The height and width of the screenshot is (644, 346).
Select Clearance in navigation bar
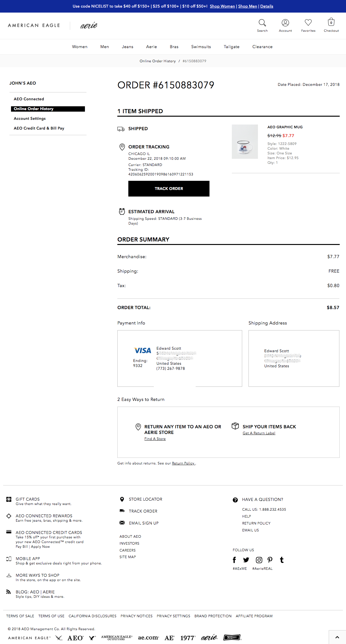[262, 47]
